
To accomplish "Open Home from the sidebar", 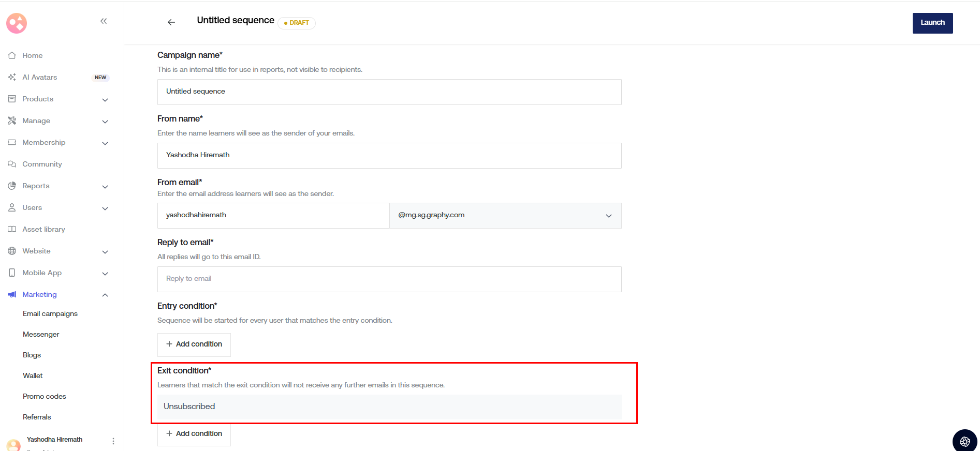I will click(x=32, y=55).
